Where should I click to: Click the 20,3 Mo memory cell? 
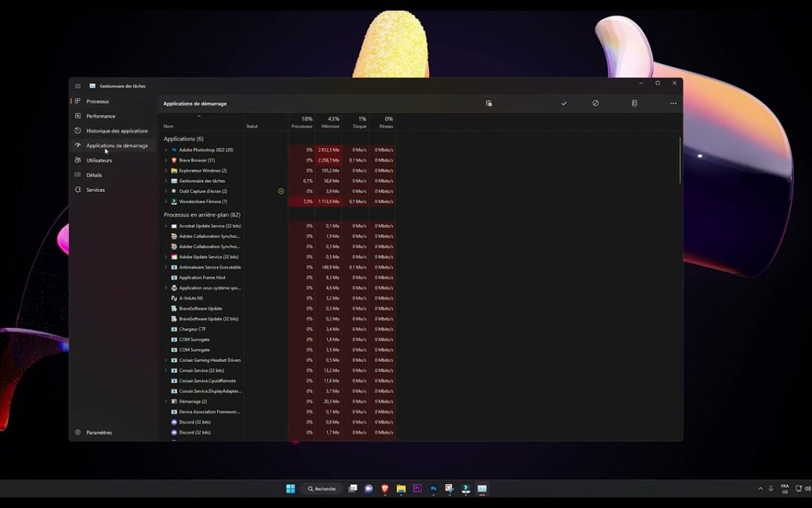(x=329, y=401)
